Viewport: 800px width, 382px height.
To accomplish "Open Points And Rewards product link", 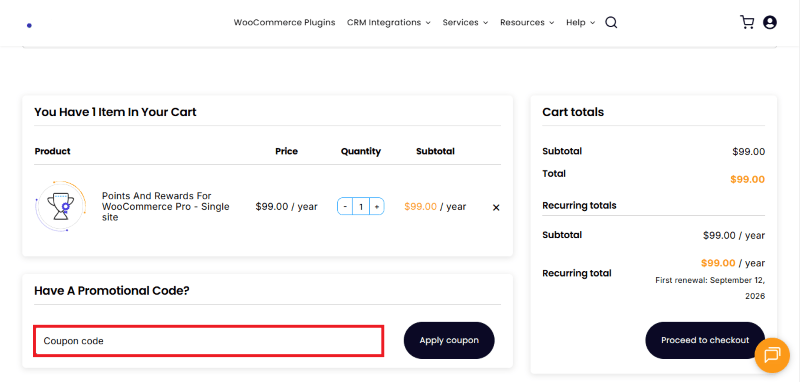I will point(166,207).
